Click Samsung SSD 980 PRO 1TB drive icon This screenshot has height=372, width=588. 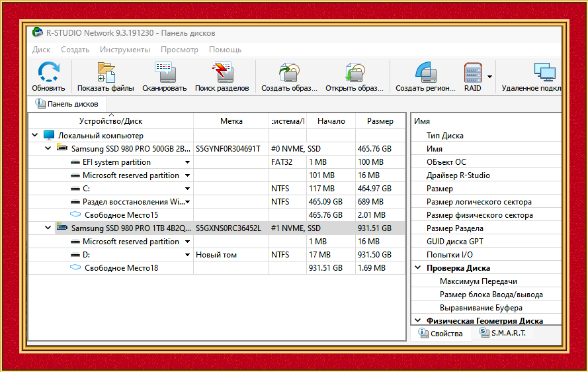coord(62,228)
